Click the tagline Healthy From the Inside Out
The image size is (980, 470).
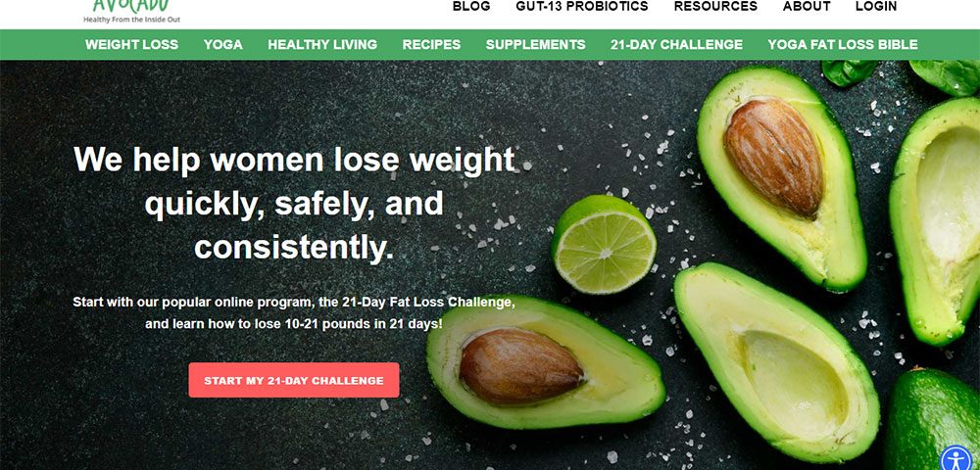pyautogui.click(x=131, y=20)
